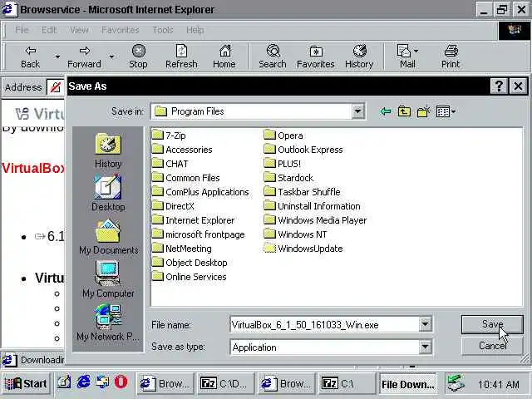Close the Save As dialog

pos(518,86)
